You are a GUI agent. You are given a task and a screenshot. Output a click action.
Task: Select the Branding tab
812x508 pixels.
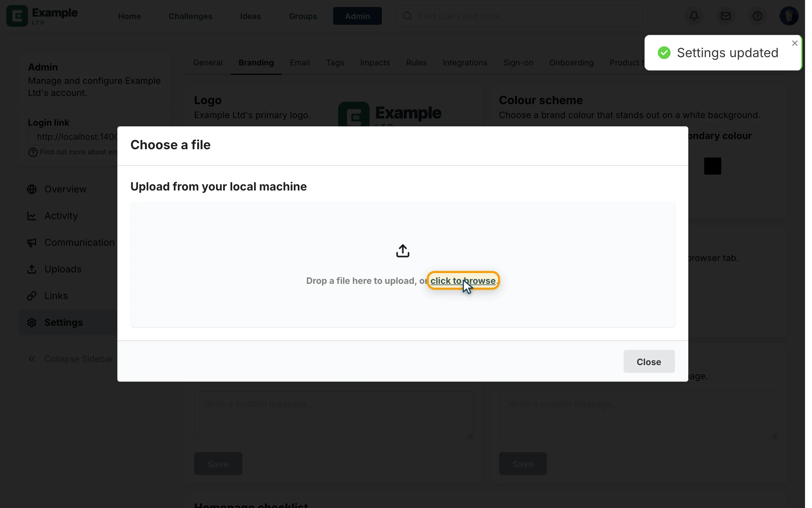click(x=256, y=63)
